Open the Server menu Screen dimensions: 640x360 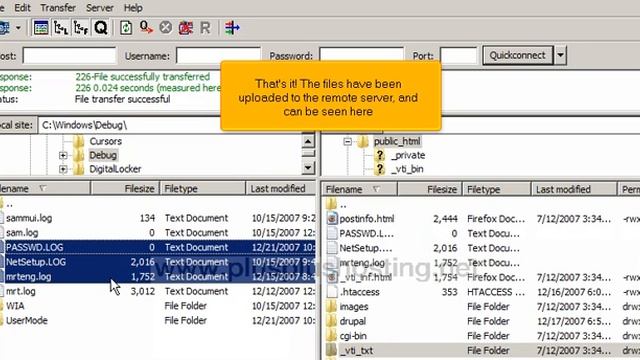coord(100,8)
